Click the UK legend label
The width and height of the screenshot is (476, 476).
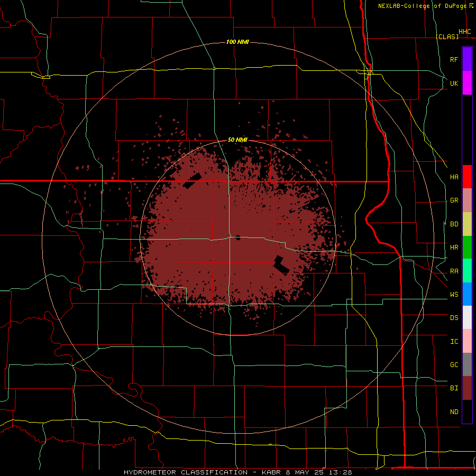point(454,83)
